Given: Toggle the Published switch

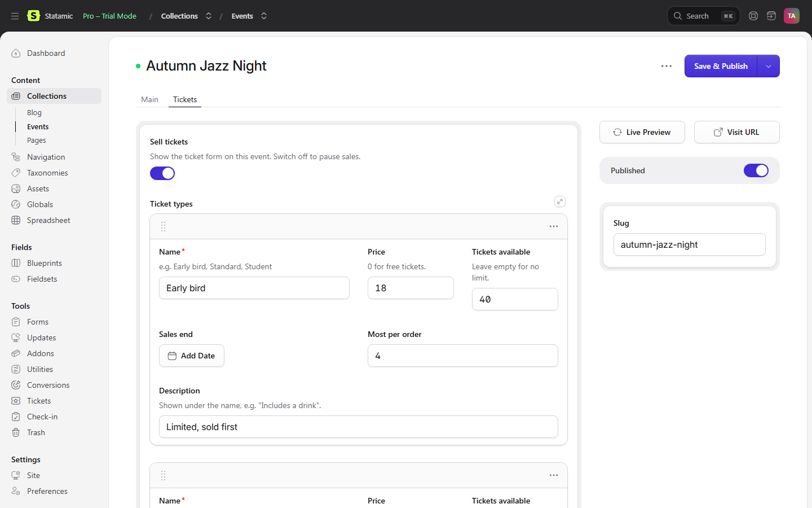Looking at the screenshot, I should (756, 170).
